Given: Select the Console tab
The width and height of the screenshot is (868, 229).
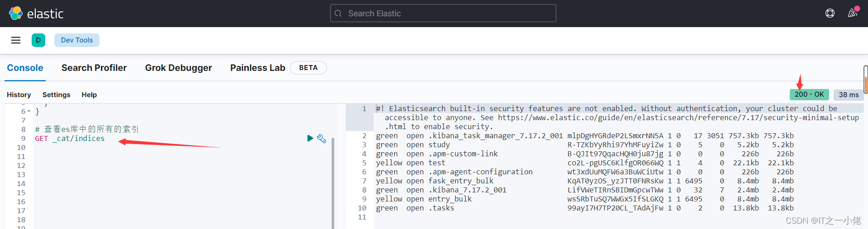Looking at the screenshot, I should click(x=25, y=68).
